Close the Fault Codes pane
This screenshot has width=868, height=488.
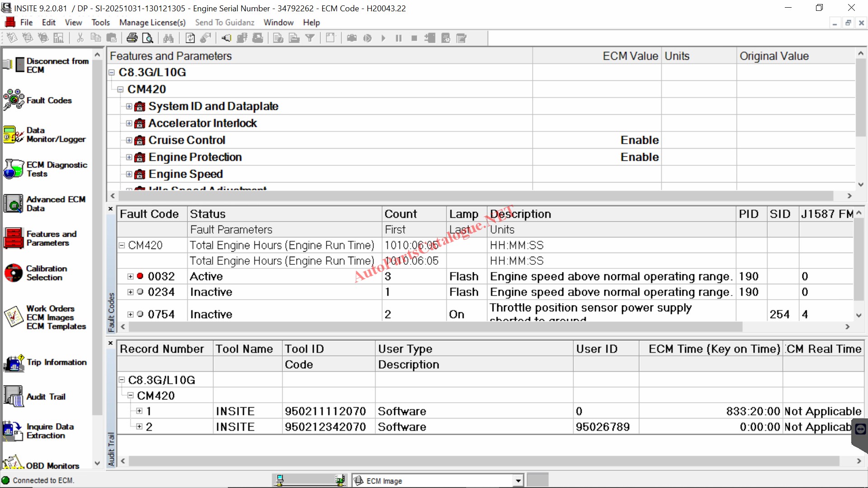pyautogui.click(x=110, y=209)
